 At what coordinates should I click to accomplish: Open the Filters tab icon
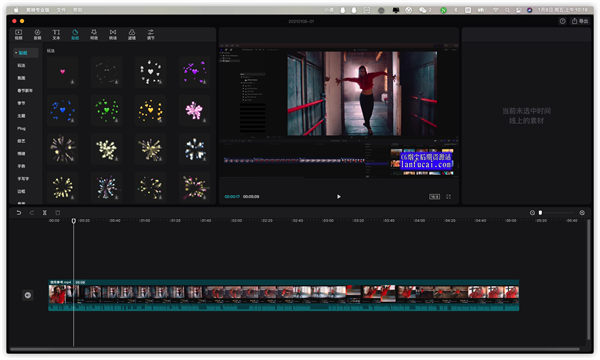(x=132, y=34)
